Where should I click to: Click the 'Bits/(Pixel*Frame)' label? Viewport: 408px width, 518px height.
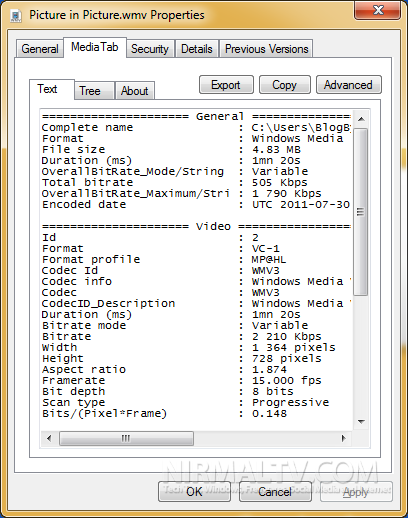pyautogui.click(x=104, y=414)
